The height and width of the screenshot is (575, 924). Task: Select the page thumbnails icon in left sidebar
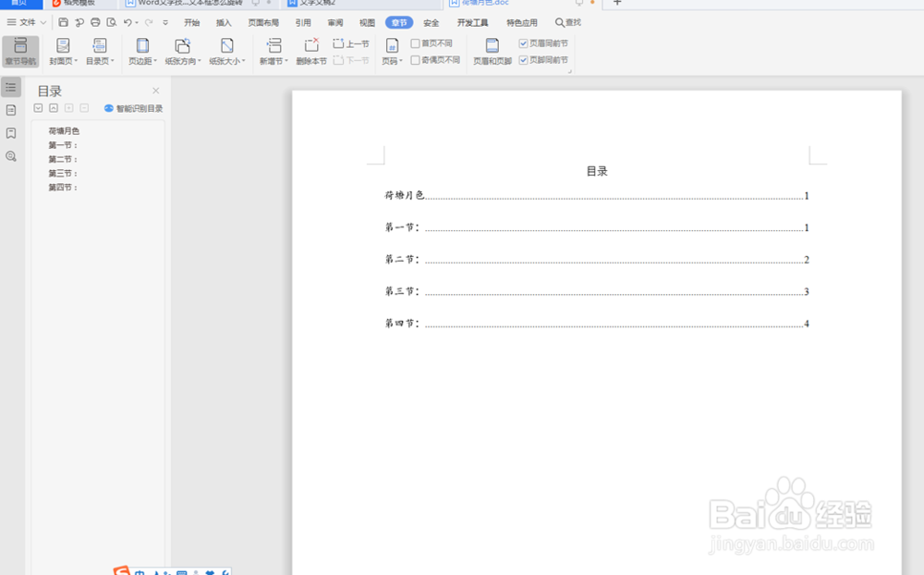pos(10,110)
